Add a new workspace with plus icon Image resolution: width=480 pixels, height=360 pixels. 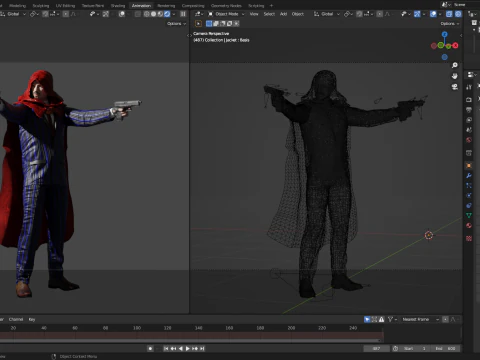click(271, 6)
